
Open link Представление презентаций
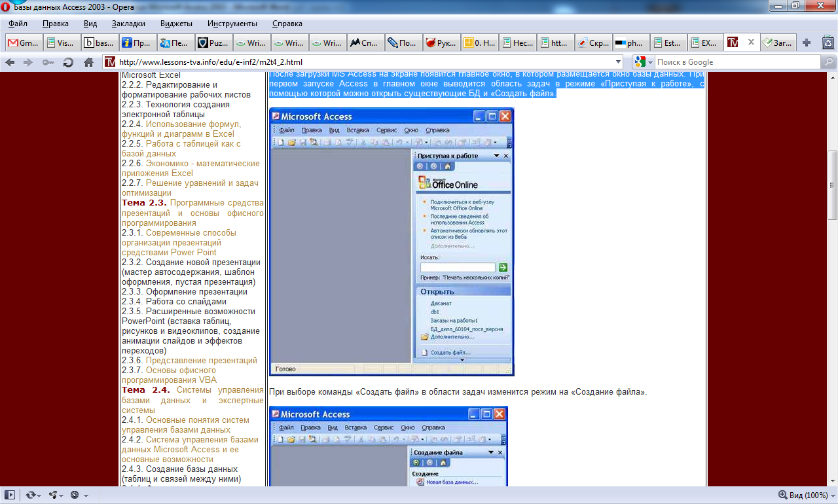click(202, 361)
